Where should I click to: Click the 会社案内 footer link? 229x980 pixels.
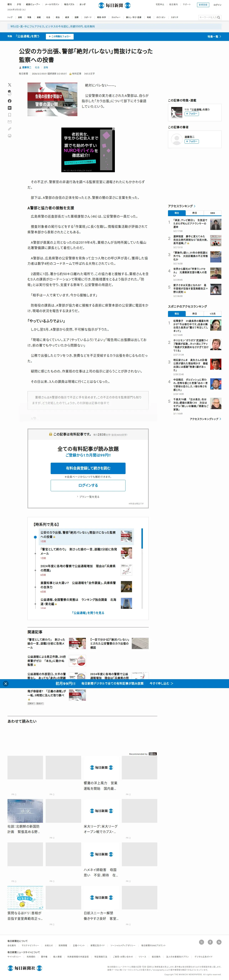[12, 945]
